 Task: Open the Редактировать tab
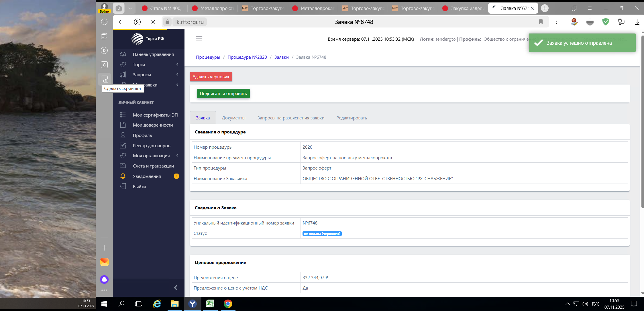[352, 118]
